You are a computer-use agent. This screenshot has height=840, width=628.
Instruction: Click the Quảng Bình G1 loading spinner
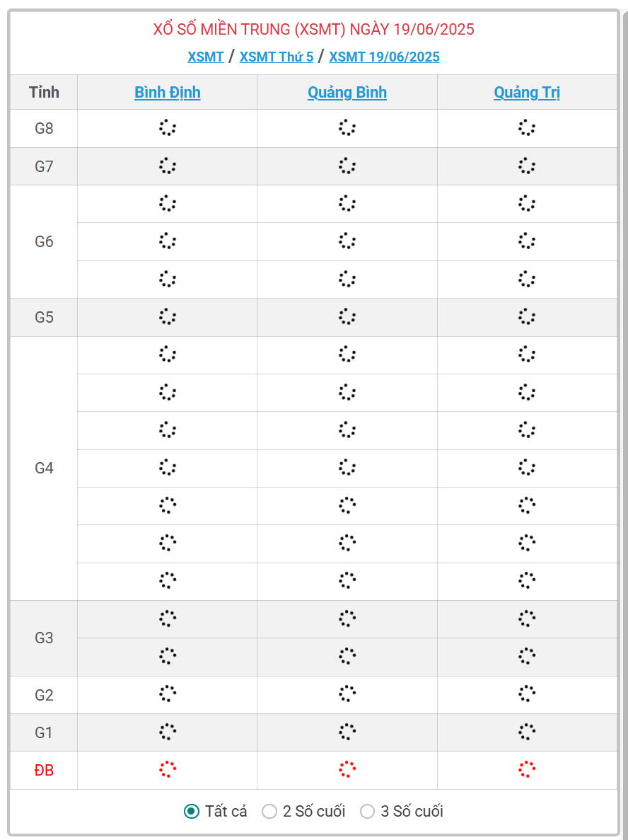pos(347,732)
